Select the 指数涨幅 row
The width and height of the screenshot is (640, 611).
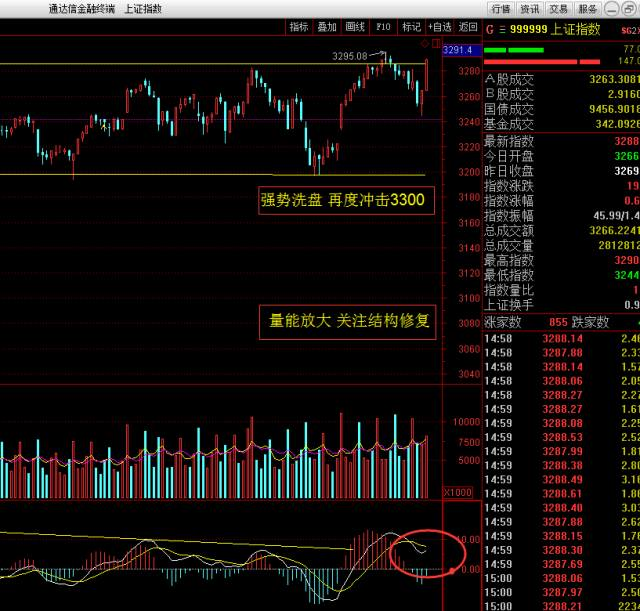click(x=562, y=200)
